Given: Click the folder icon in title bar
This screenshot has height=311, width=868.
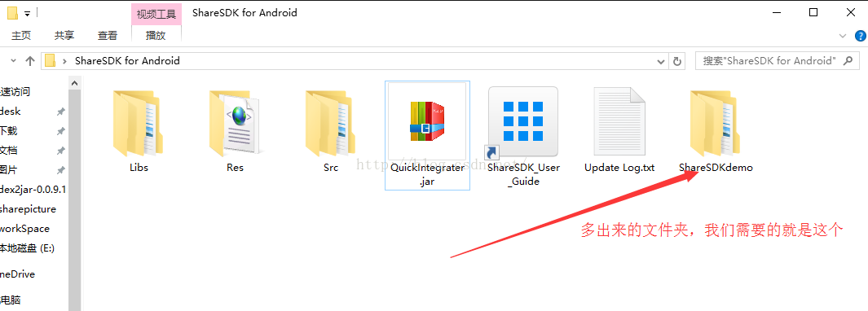Looking at the screenshot, I should point(12,13).
